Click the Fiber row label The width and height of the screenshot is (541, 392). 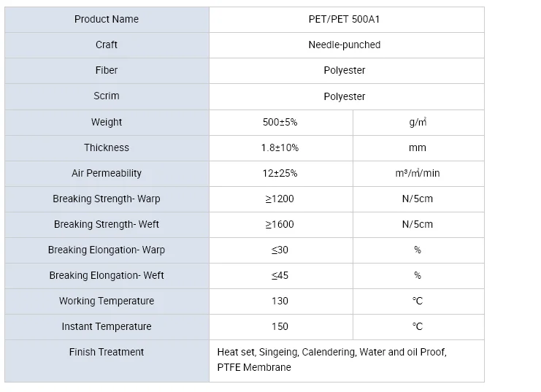[107, 70]
